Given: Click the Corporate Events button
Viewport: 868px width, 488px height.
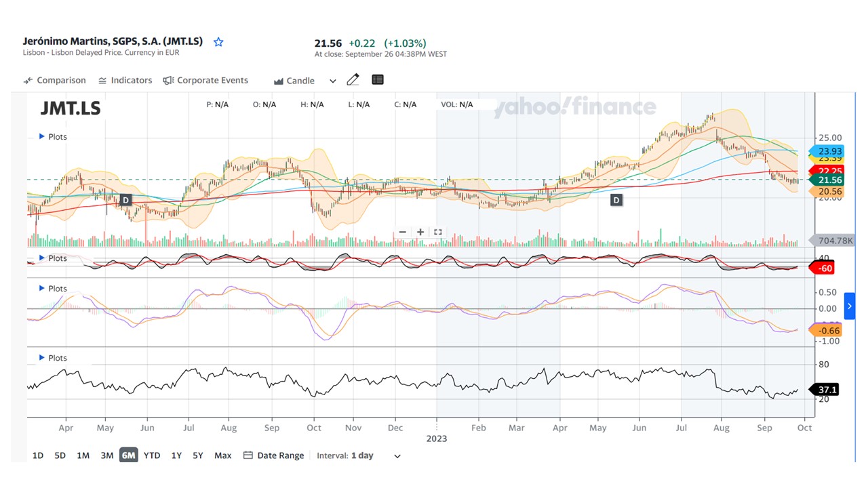Looking at the screenshot, I should click(205, 80).
